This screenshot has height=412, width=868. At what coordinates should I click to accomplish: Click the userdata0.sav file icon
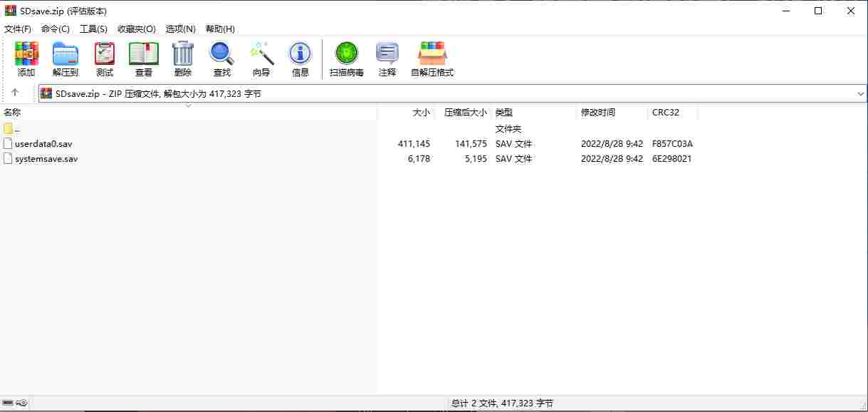tap(9, 143)
